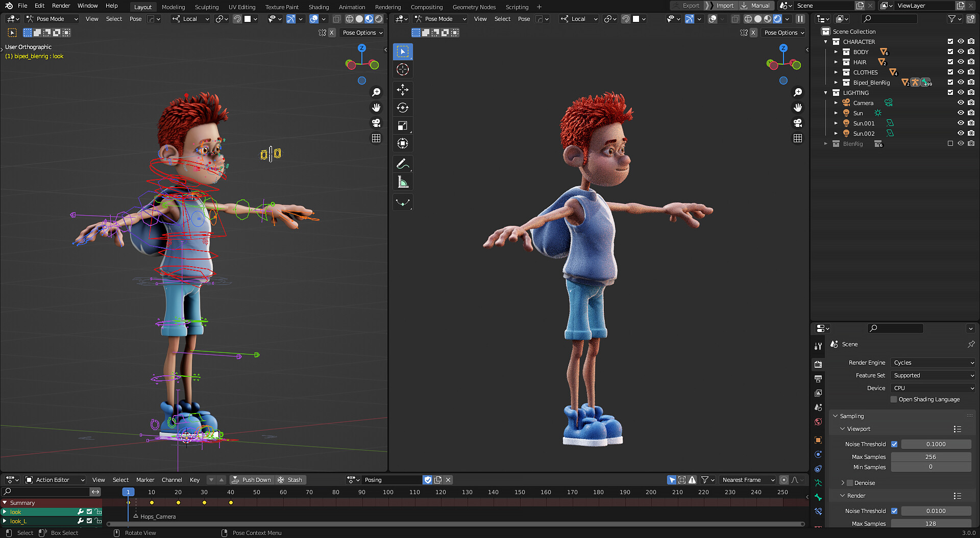The image size is (980, 538).
Task: Select the Move tool in the viewport toolbar
Action: [x=403, y=90]
